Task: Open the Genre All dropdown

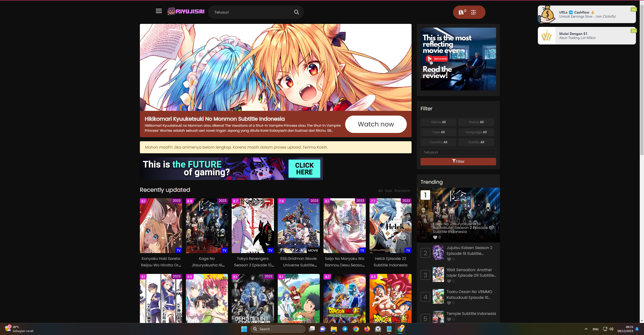Action: click(x=438, y=122)
